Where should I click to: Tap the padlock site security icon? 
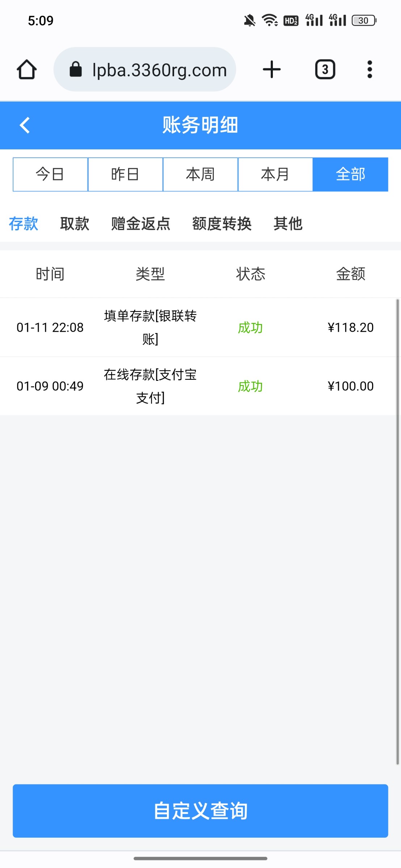tap(76, 69)
